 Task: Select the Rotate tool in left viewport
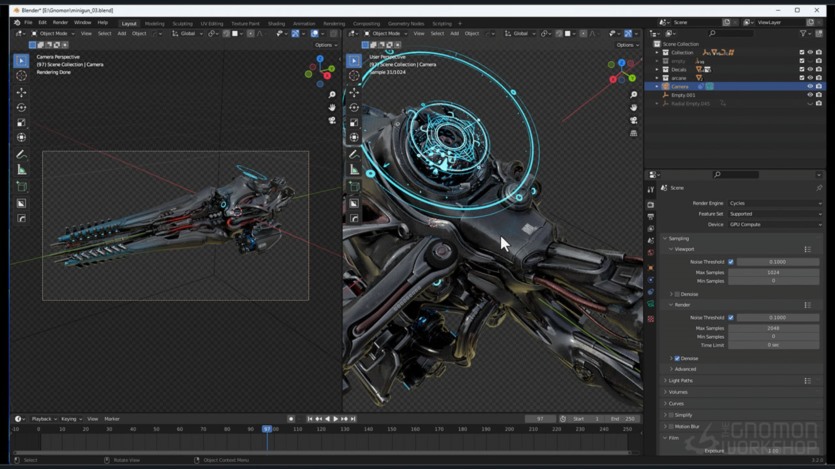(x=21, y=108)
